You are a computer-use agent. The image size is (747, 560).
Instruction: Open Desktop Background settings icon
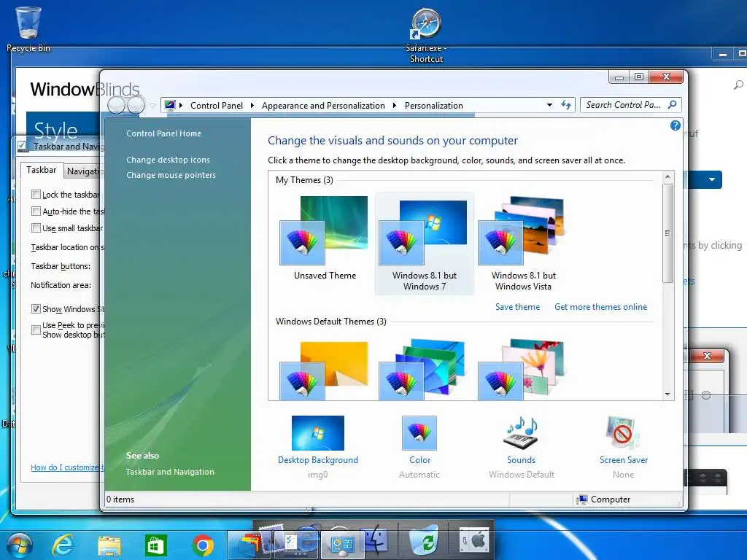pyautogui.click(x=318, y=433)
